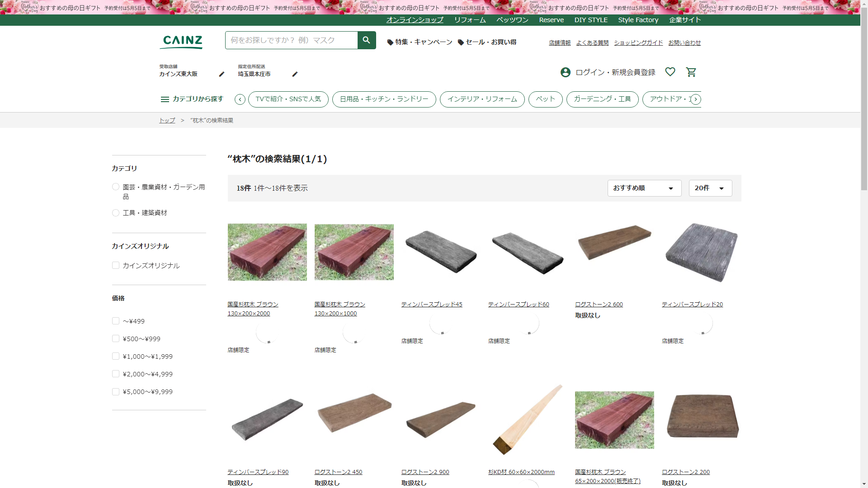Click the 店舗情報 link

coord(560,43)
